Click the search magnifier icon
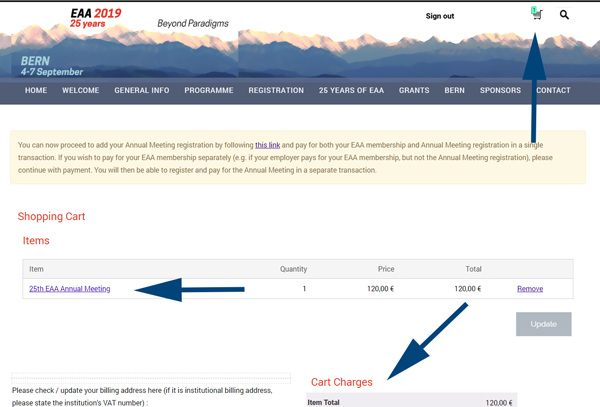Screen dimensions: 600x407 point(564,15)
